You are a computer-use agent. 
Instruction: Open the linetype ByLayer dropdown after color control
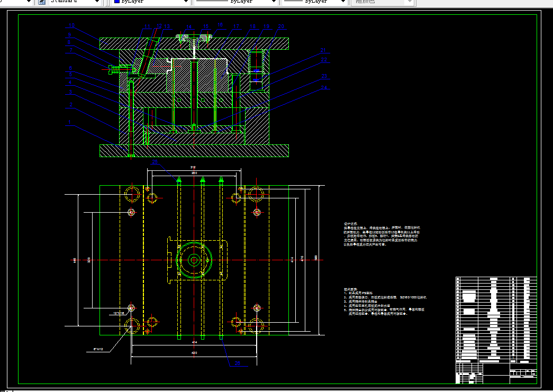[x=274, y=2]
